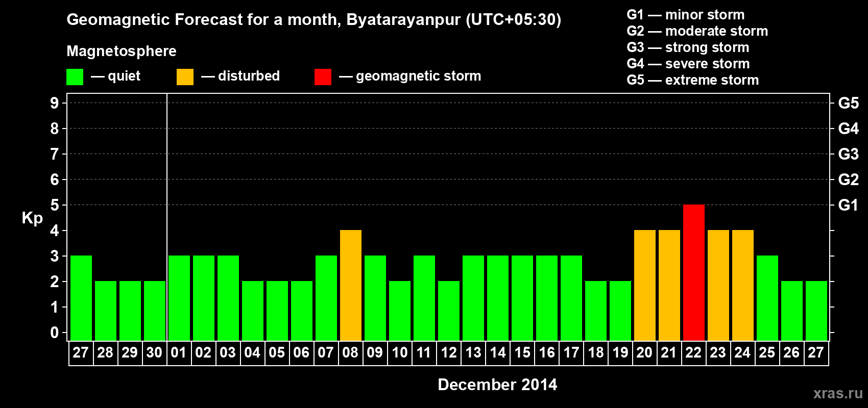Click Kp value 0 on left axis
Image resolution: width=868 pixels, height=408 pixels.
(x=55, y=333)
